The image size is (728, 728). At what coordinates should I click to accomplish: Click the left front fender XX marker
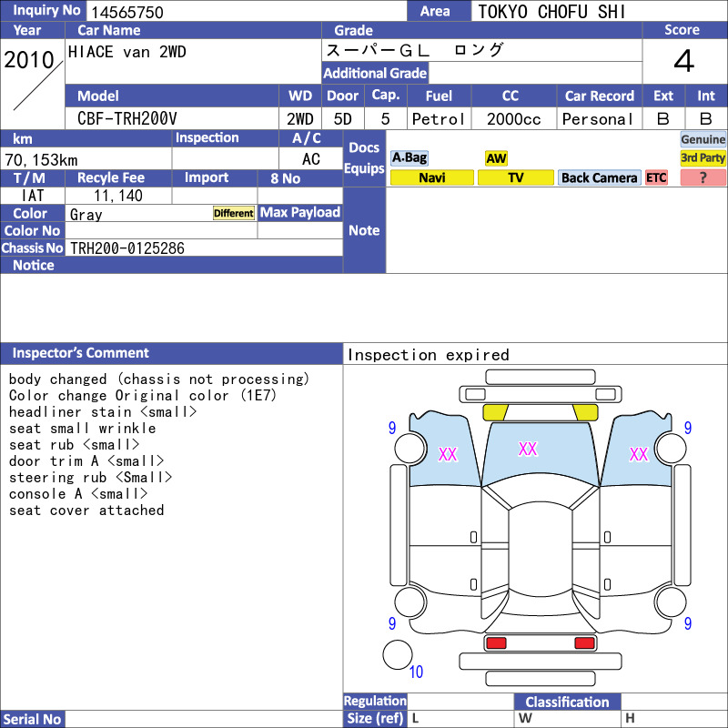pos(448,454)
